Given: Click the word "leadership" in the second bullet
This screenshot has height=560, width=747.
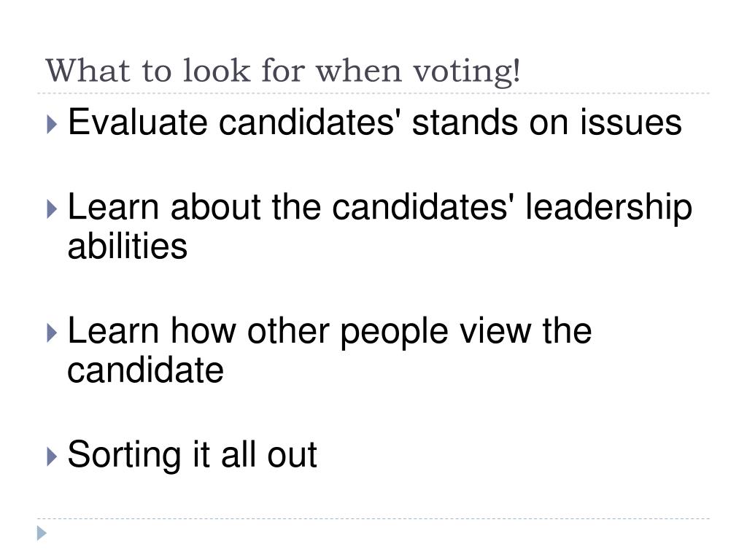Looking at the screenshot, I should 608,209.
